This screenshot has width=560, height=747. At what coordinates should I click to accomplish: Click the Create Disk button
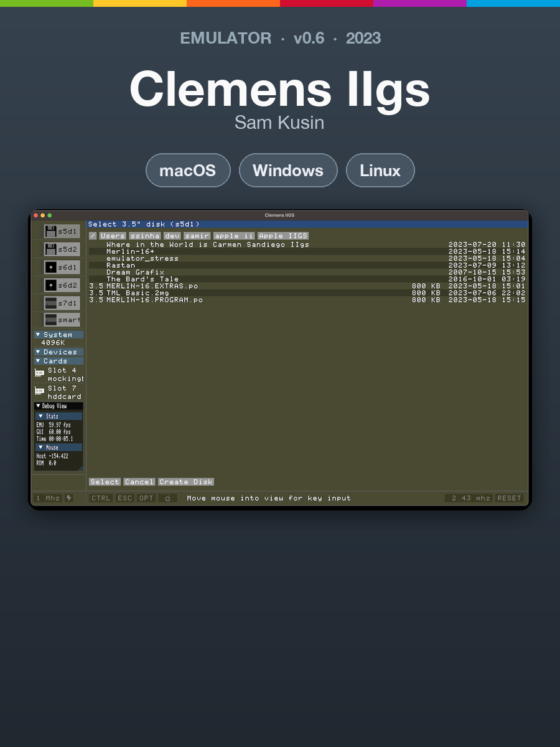186,482
